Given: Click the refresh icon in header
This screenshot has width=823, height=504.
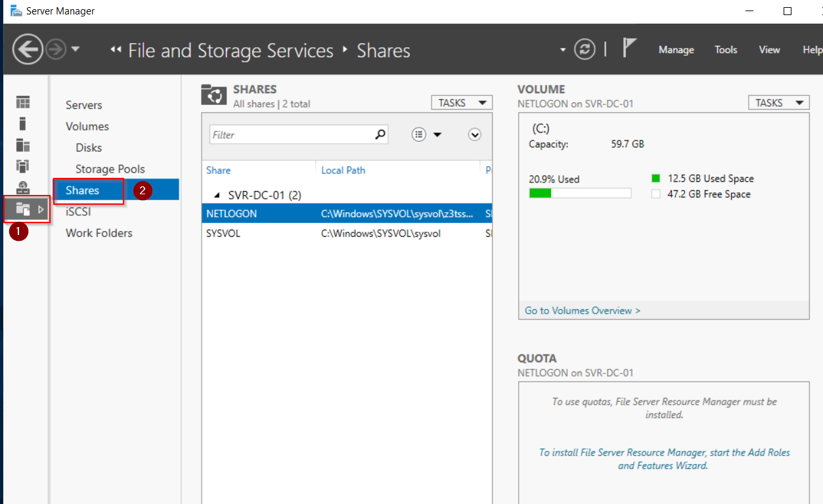Looking at the screenshot, I should pyautogui.click(x=584, y=50).
